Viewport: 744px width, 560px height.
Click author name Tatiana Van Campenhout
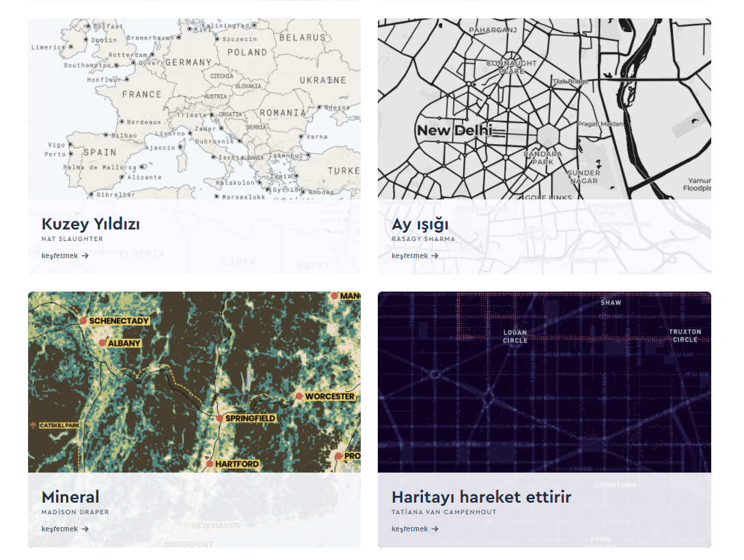(444, 512)
